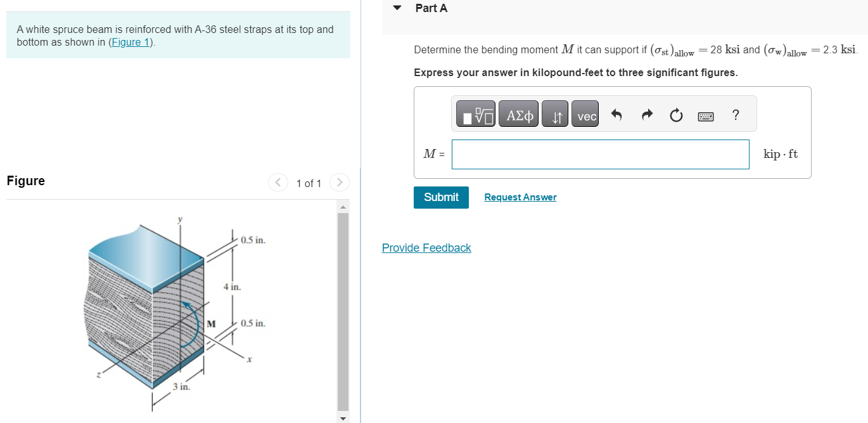This screenshot has width=868, height=423.
Task: Insert a vector using the vec icon
Action: [x=584, y=114]
